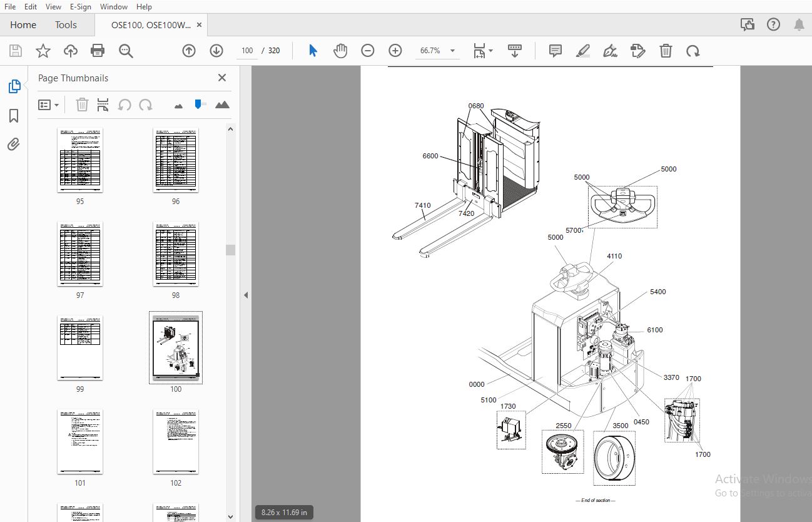The height and width of the screenshot is (522, 812).
Task: Open the thumbnail options menu dropdown
Action: [x=49, y=105]
